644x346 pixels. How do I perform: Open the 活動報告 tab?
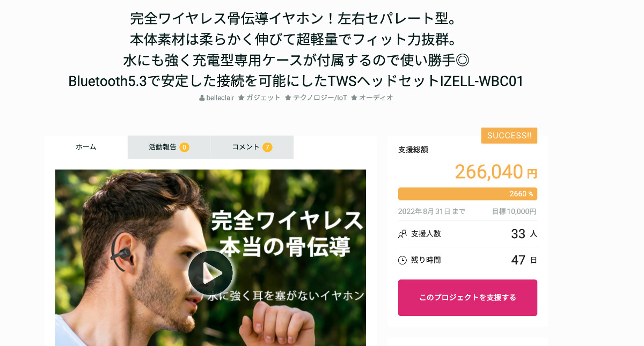pyautogui.click(x=169, y=147)
